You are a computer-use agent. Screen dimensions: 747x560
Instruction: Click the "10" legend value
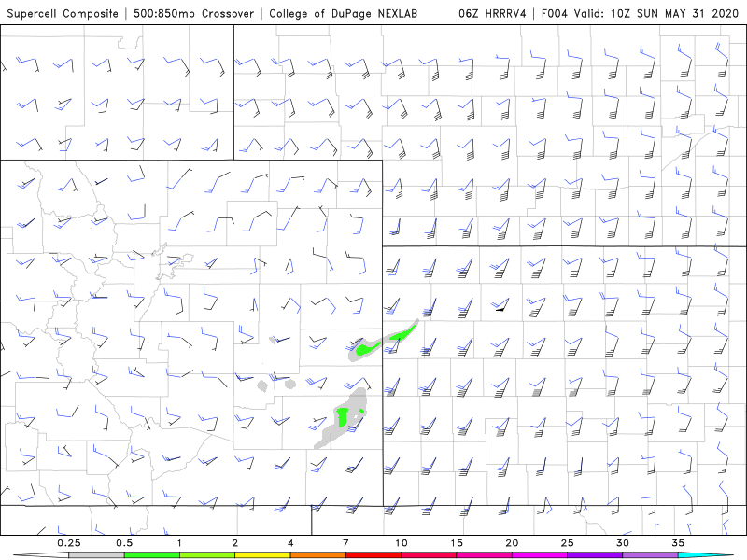402,543
